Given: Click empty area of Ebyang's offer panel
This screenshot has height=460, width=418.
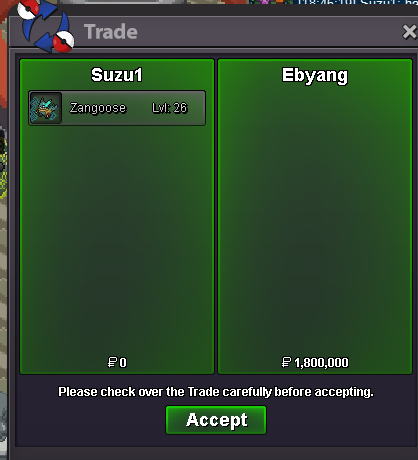Looking at the screenshot, I should 315,217.
